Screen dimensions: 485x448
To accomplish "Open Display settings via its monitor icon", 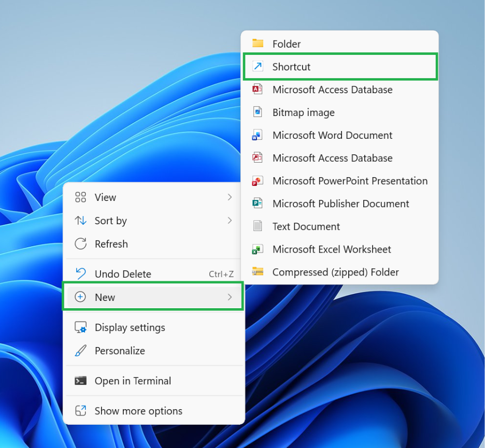I will 80,327.
